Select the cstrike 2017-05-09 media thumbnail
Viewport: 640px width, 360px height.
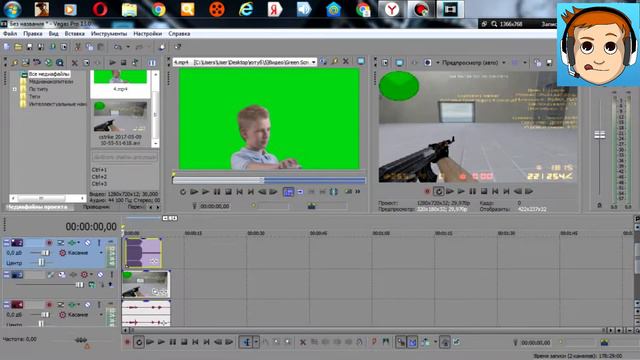tap(120, 123)
